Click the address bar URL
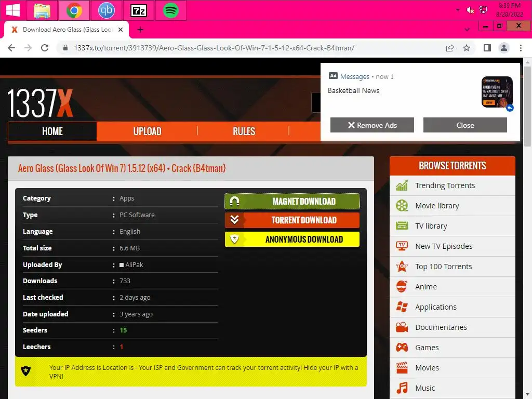Viewport: 532px width, 399px height. [214, 48]
